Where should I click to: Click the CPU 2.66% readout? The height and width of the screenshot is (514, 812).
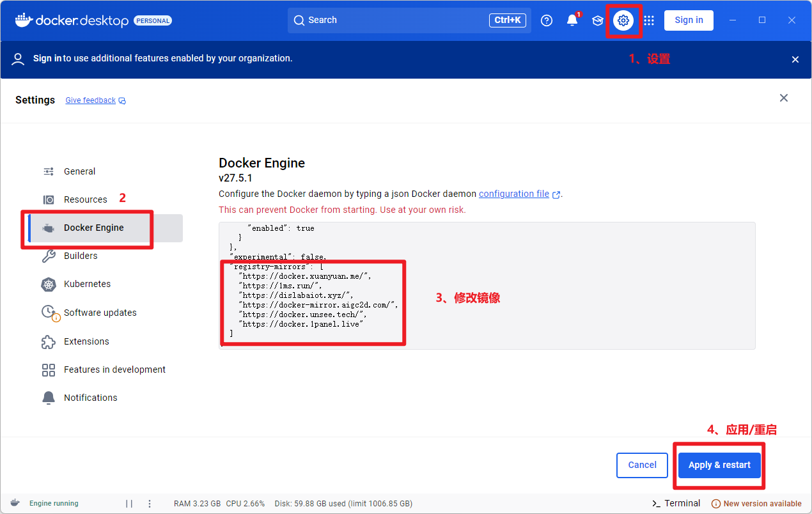pyautogui.click(x=246, y=504)
